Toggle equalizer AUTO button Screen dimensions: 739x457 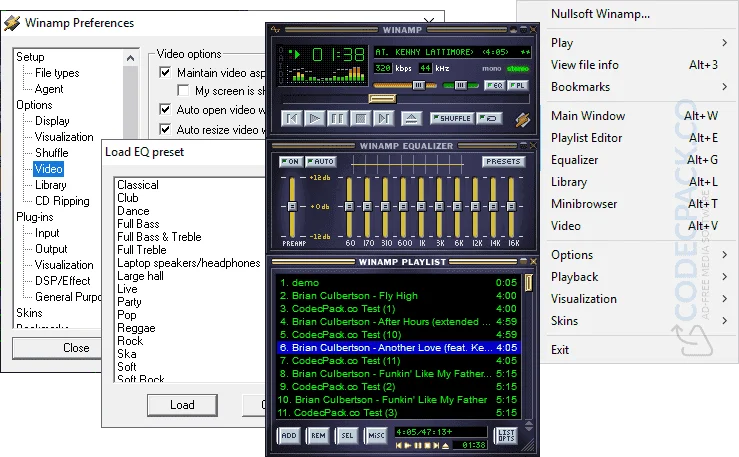[x=320, y=162]
